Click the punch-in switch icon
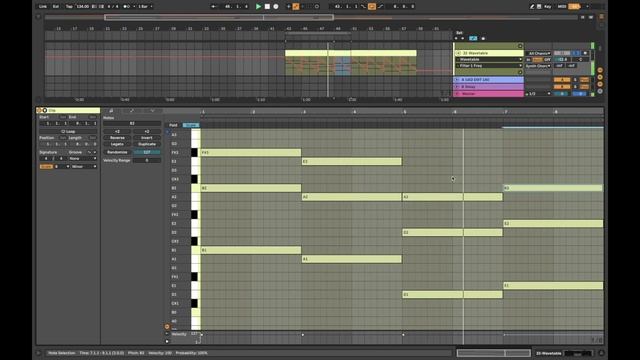This screenshot has height=360, width=640. click(x=363, y=7)
